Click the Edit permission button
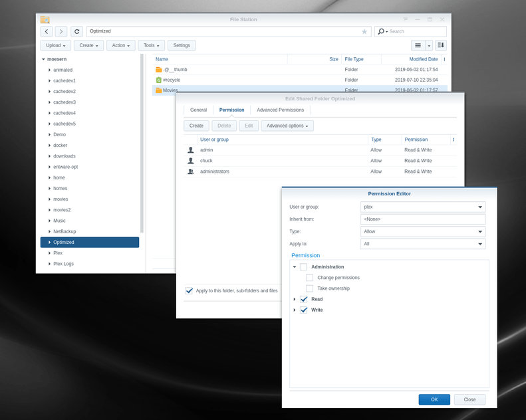This screenshot has height=420, width=526. (249, 126)
